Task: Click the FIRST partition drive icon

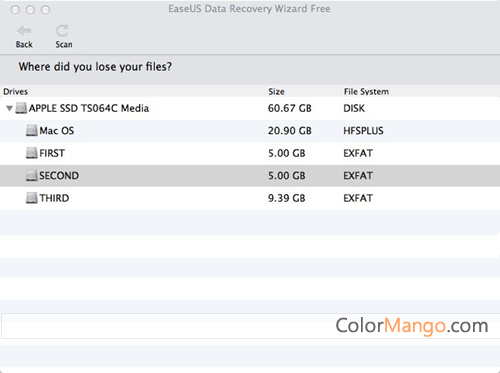Action: [32, 153]
